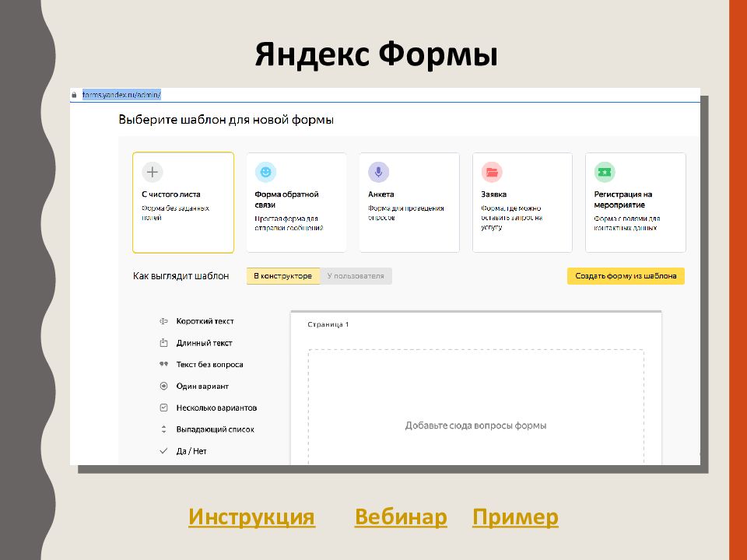Click the checkbox icon for Несколько вариантов
The height and width of the screenshot is (560, 747).
click(163, 408)
